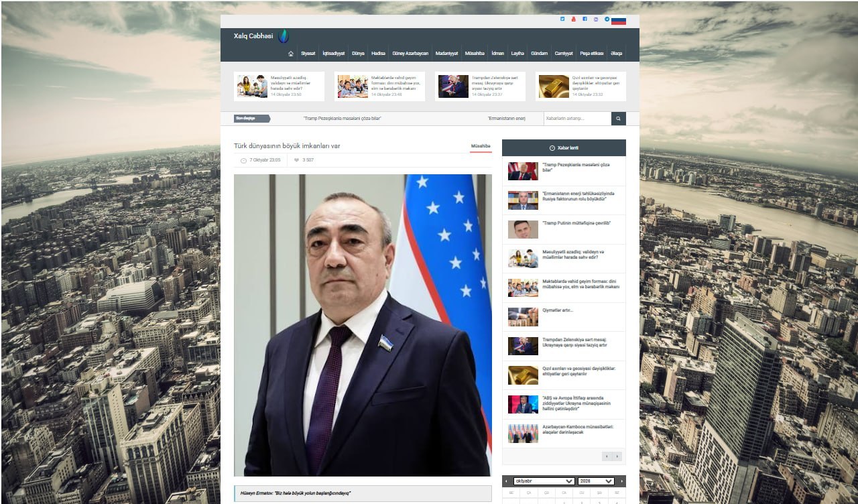858x504 pixels.
Task: Open the Twitter social icon
Action: (562, 19)
